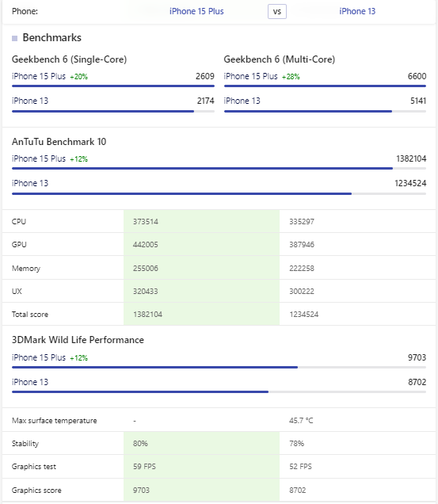Click 3DMark score 9703 above bar
The height and width of the screenshot is (504, 438).
point(417,357)
